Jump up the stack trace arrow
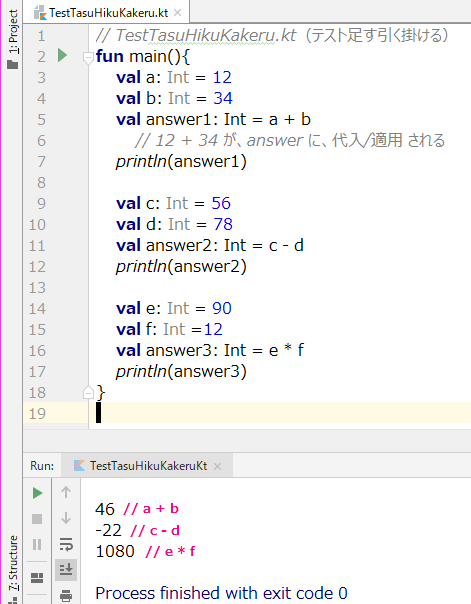The width and height of the screenshot is (471, 604). pyautogui.click(x=66, y=492)
